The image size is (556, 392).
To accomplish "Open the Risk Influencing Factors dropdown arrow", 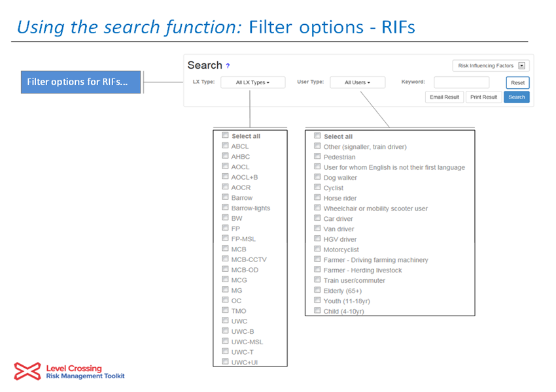I will tap(521, 65).
